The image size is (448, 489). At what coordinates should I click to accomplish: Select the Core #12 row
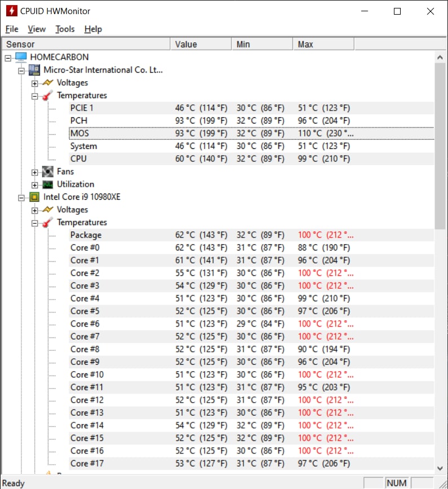click(251, 400)
